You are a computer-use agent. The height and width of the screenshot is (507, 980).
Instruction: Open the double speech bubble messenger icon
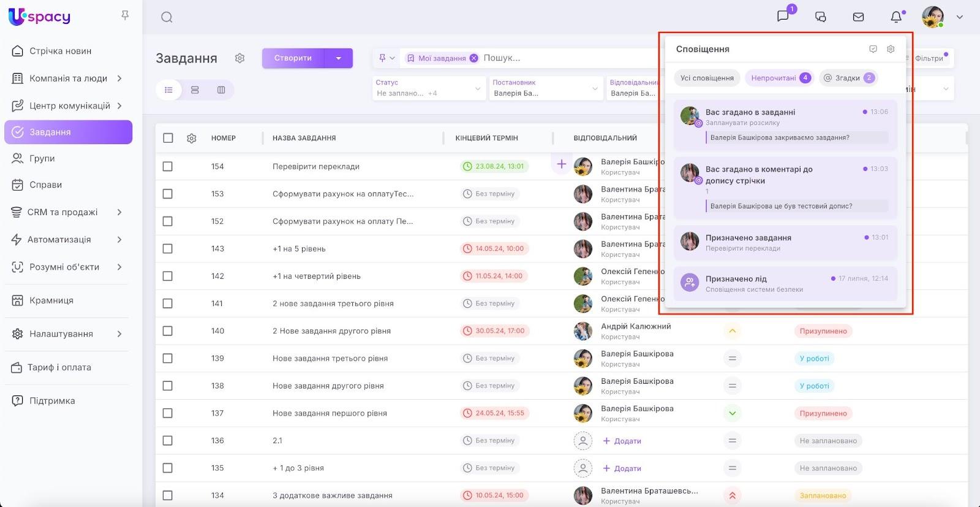pyautogui.click(x=821, y=17)
